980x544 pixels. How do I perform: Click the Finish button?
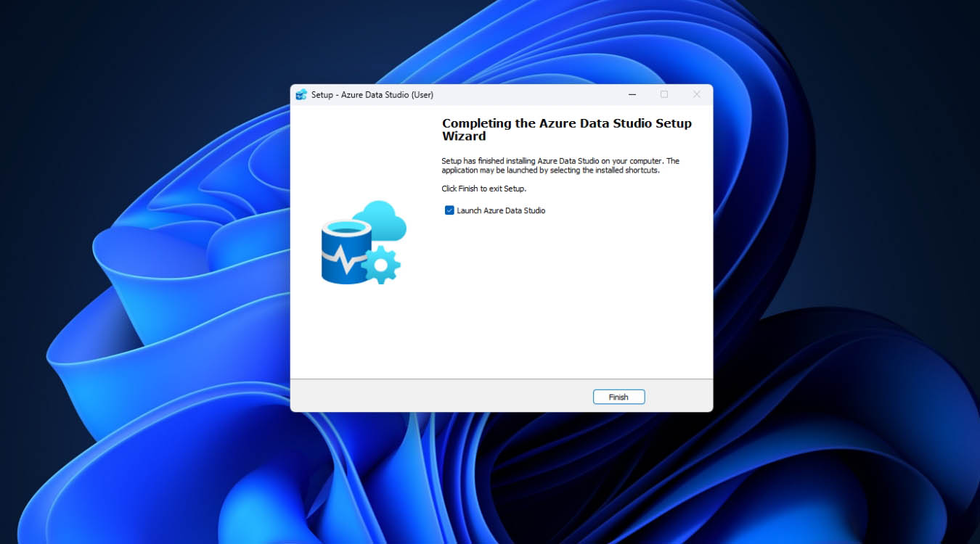click(618, 397)
